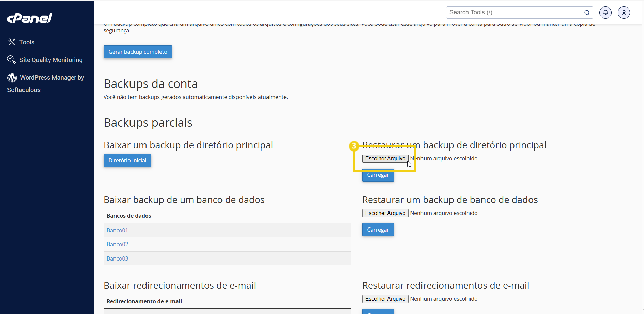
Task: Open the user account menu icon
Action: tap(624, 13)
